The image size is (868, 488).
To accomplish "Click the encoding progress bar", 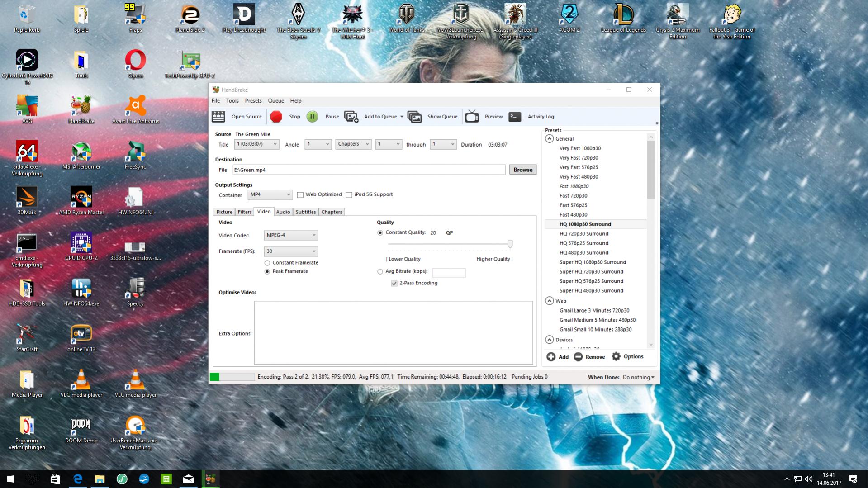I will [x=232, y=377].
